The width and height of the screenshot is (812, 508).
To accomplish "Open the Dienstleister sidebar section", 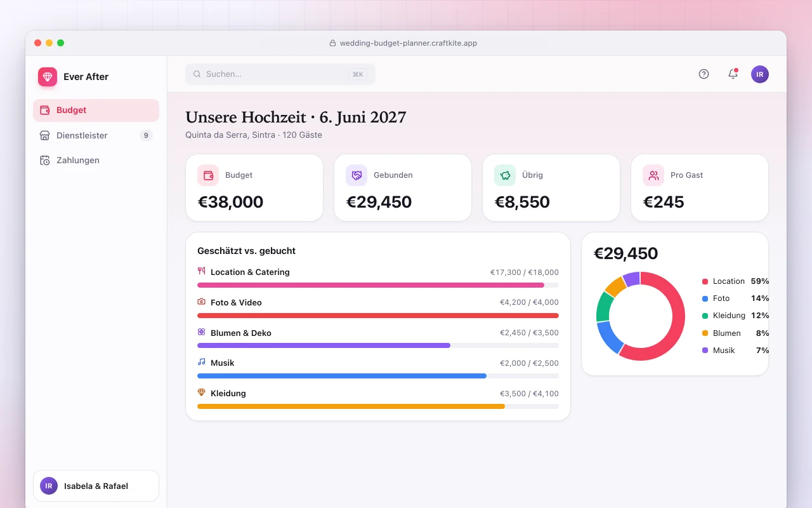I will pyautogui.click(x=96, y=135).
